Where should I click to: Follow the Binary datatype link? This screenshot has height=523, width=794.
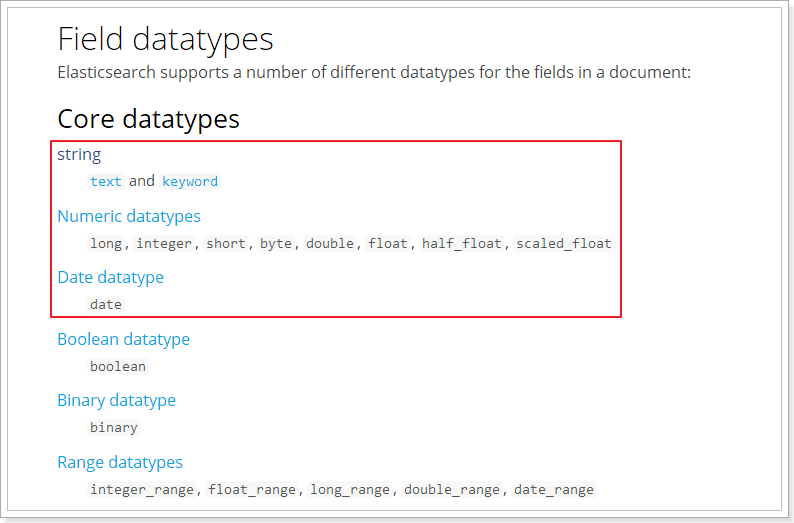pyautogui.click(x=116, y=400)
